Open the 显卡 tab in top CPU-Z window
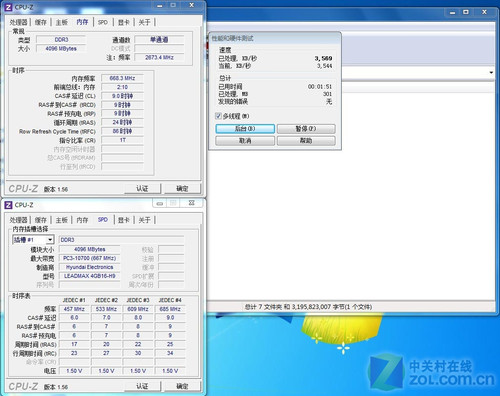Image resolution: width=500 pixels, height=396 pixels. (123, 22)
